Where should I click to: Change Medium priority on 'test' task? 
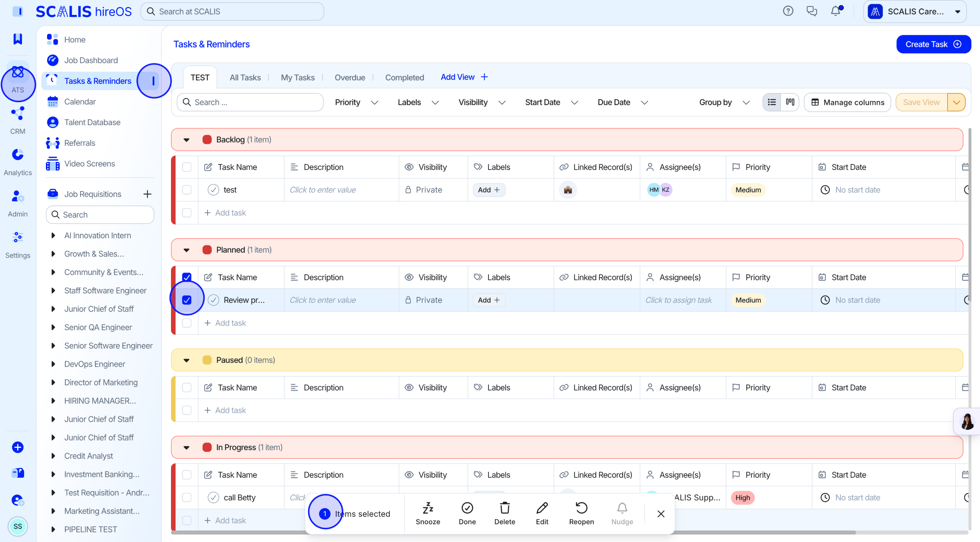[x=748, y=190]
